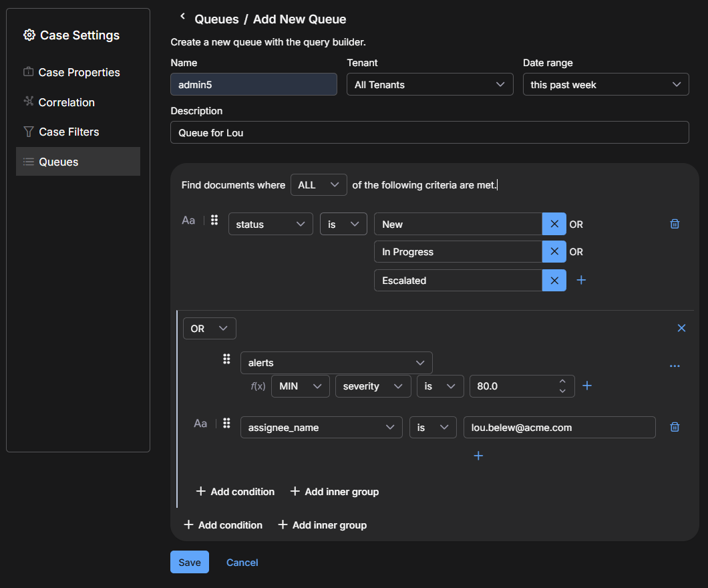
Task: Delete the assignee_name condition row
Action: [675, 427]
